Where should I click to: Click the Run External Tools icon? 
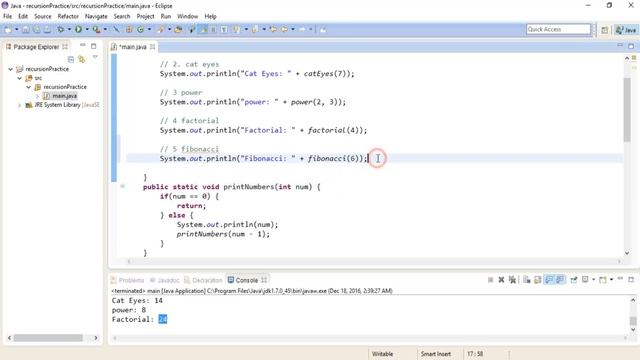click(96, 29)
